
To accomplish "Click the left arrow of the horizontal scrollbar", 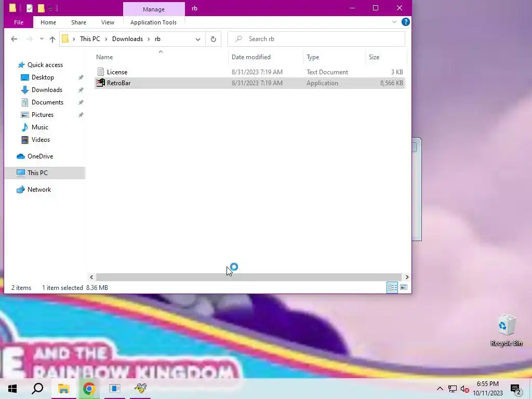I will (x=91, y=277).
